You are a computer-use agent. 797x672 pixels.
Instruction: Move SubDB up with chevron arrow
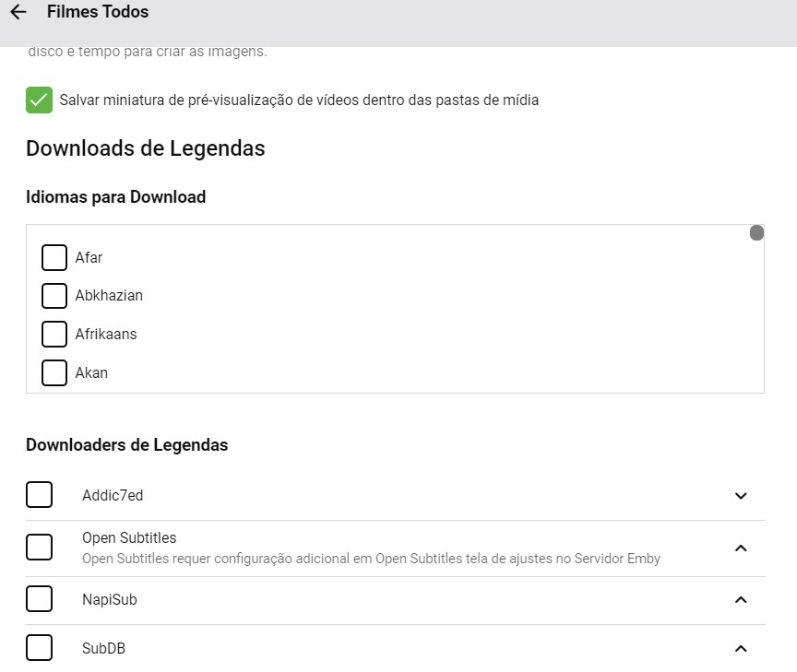(740, 649)
